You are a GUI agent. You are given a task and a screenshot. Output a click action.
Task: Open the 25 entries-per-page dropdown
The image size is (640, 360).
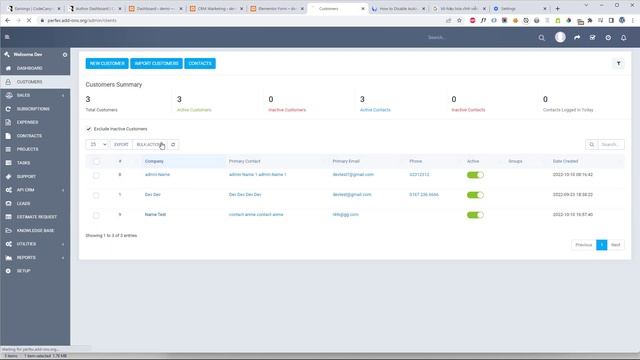coord(98,144)
